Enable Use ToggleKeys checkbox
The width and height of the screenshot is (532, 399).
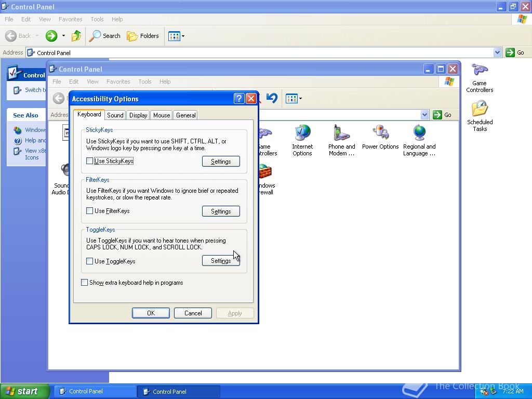[89, 261]
